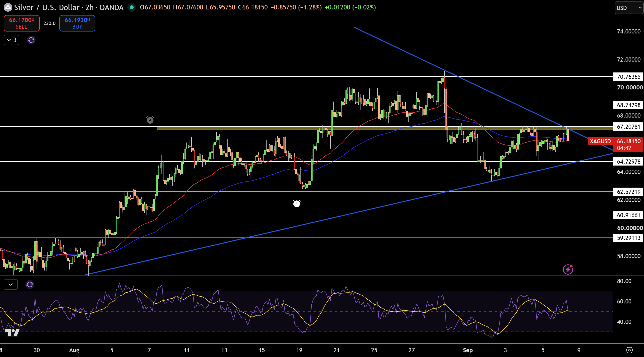Click the high price H67.07600 value
The height and width of the screenshot is (357, 644).
188,7
